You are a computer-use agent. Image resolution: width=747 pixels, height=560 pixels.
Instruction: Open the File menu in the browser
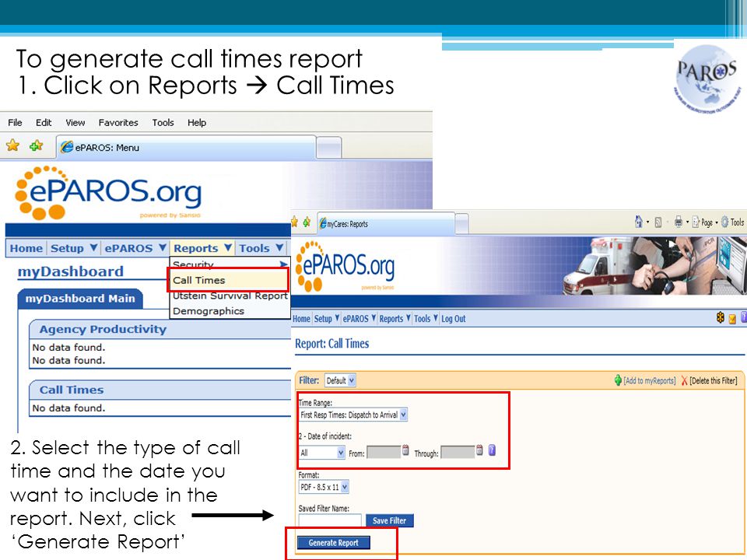15,123
